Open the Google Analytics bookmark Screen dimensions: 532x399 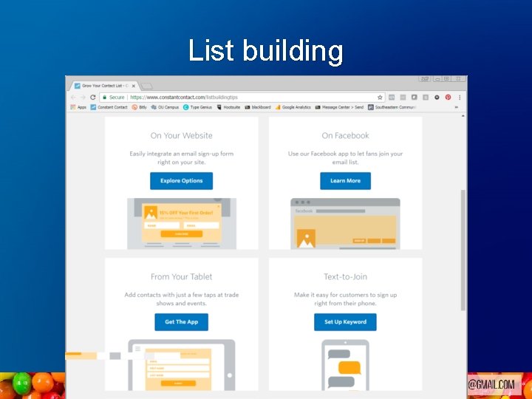click(x=293, y=107)
